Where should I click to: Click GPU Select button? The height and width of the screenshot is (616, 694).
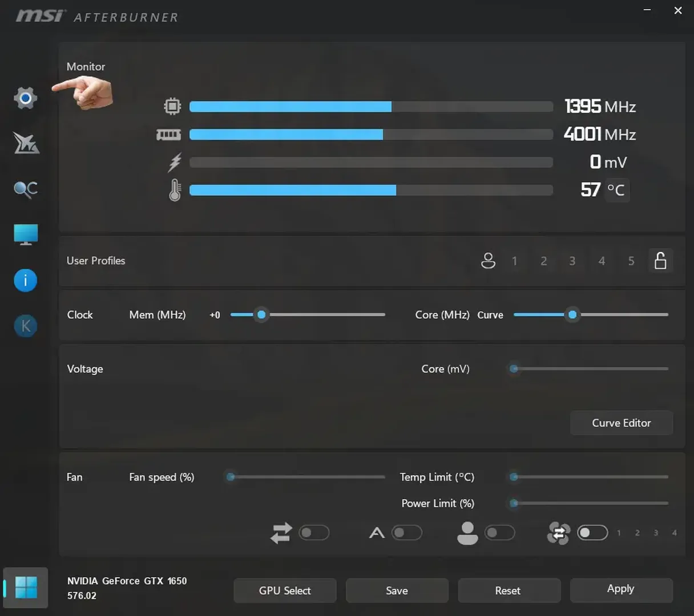coord(285,590)
